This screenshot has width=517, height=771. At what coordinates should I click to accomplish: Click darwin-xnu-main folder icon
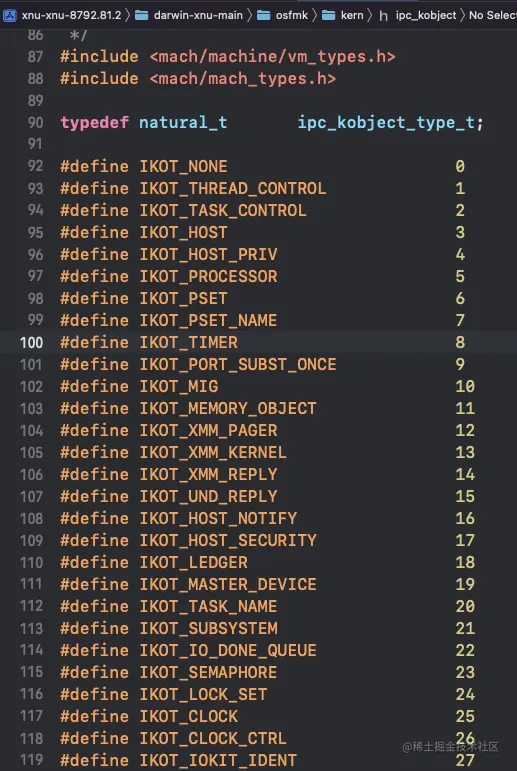[142, 15]
